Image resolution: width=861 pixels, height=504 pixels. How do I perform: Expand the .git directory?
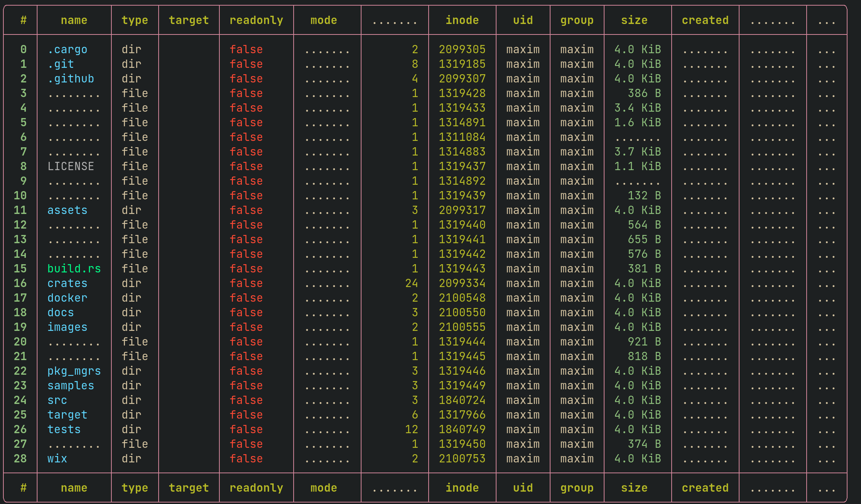61,64
